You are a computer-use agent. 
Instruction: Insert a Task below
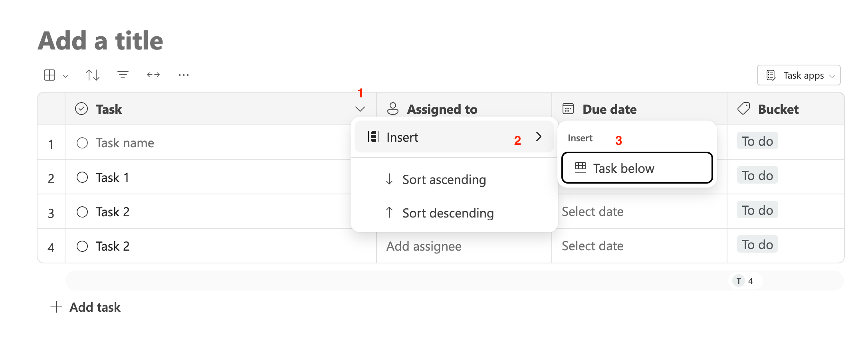[x=637, y=168]
